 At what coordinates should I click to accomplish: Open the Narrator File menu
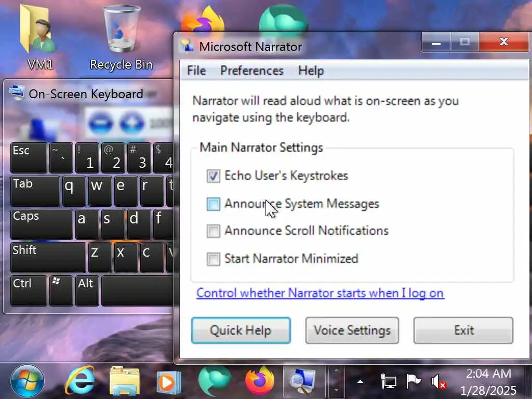[196, 71]
